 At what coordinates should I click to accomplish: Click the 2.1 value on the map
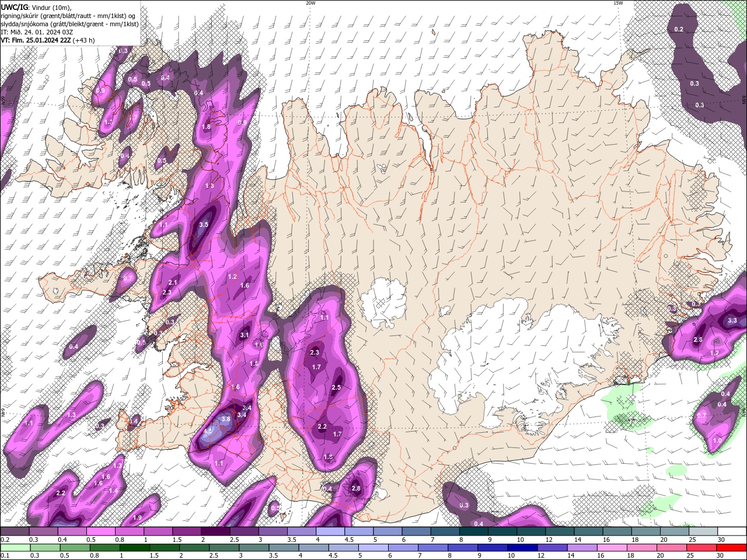[173, 282]
